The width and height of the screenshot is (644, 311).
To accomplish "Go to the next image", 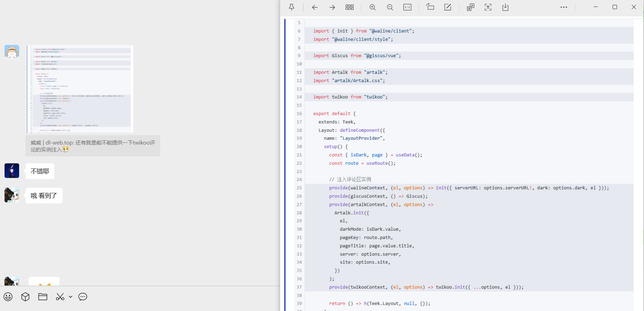I will [332, 7].
